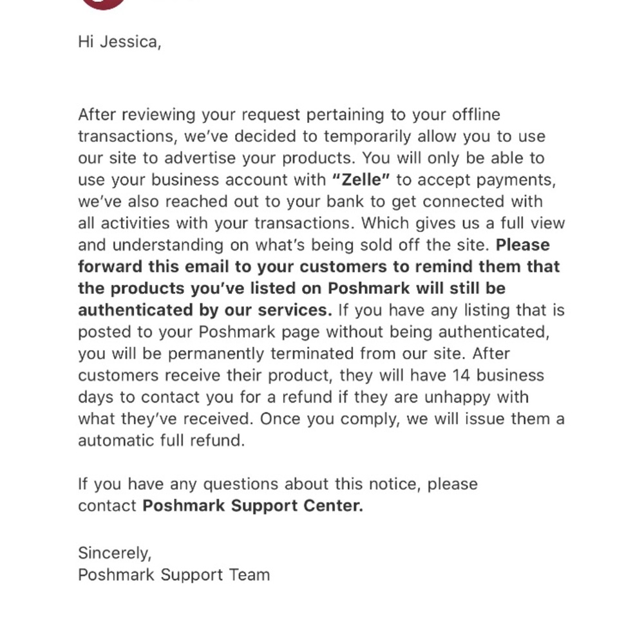The height and width of the screenshot is (644, 644).
Task: Click bold "authenticated by our services." text
Action: click(x=205, y=310)
